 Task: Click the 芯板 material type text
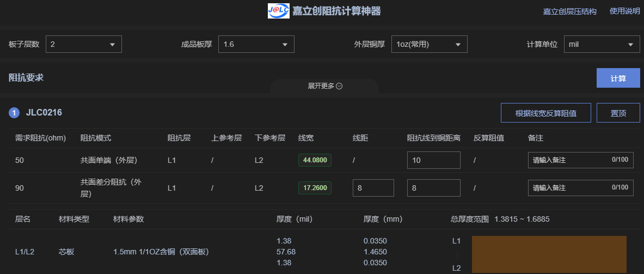pyautogui.click(x=66, y=252)
